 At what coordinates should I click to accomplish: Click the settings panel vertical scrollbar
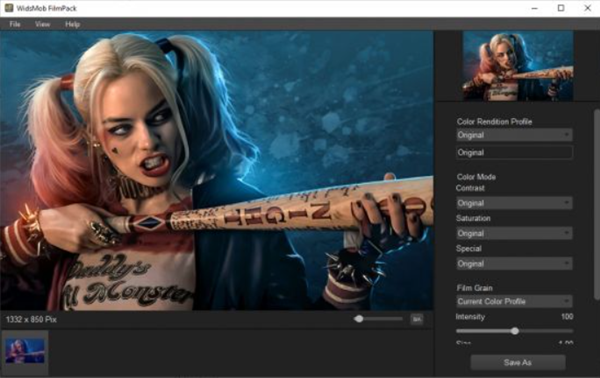[x=597, y=205]
